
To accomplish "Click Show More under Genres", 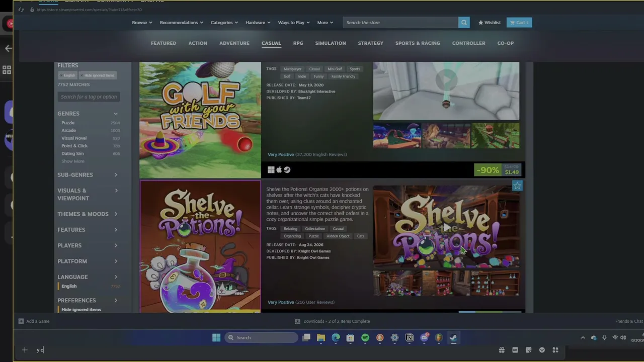I will coord(73,161).
